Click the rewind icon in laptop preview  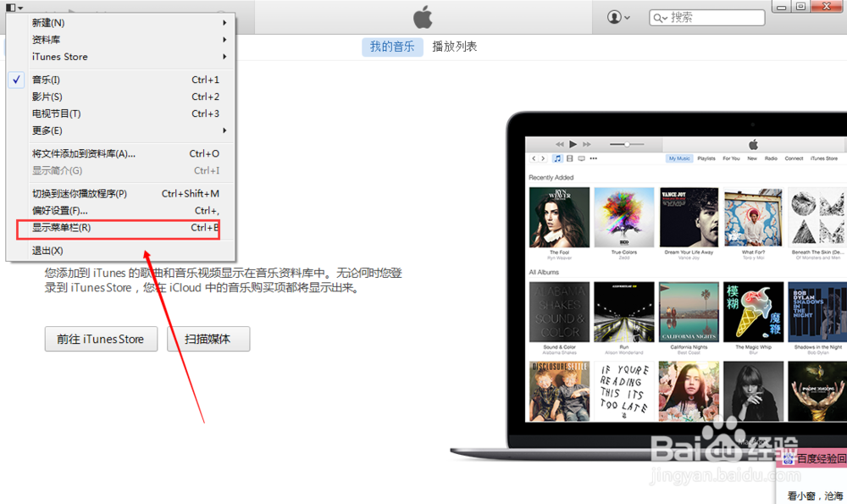(x=560, y=144)
